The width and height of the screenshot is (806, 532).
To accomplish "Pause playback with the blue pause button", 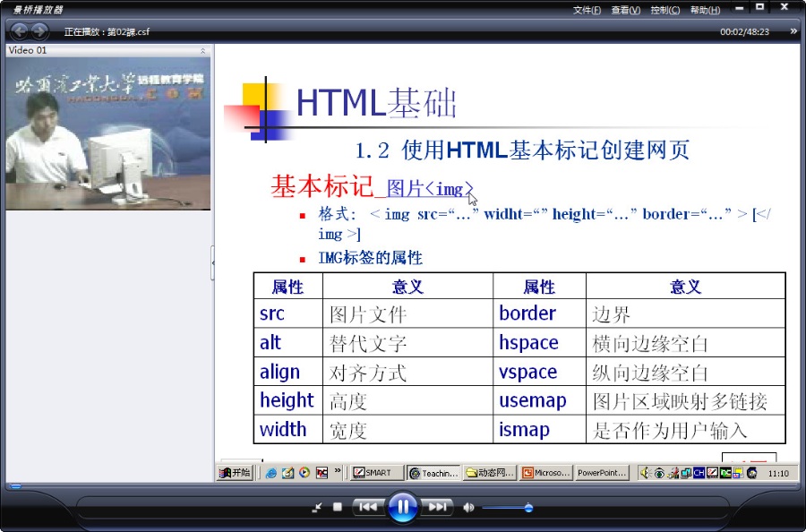I will coord(402,507).
